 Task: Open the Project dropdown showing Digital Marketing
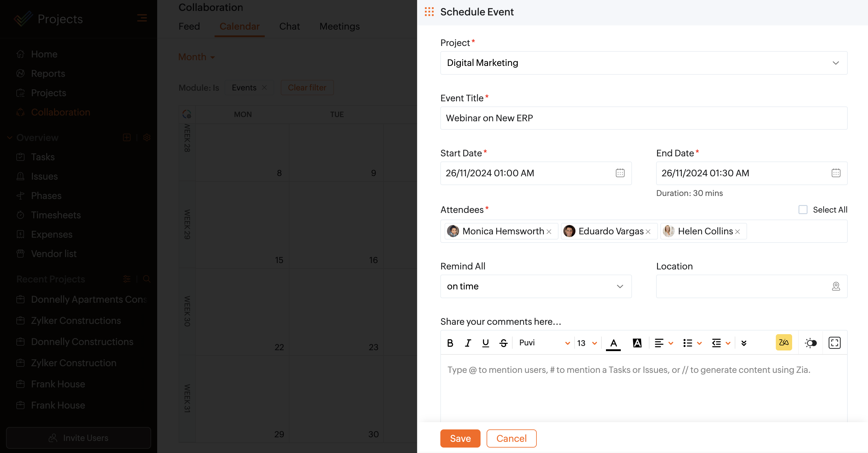pyautogui.click(x=643, y=63)
